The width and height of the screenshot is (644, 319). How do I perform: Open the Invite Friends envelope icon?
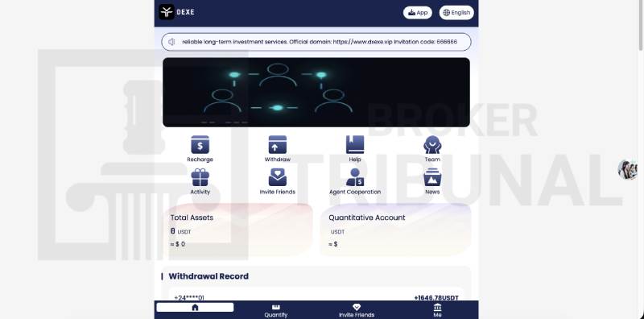[x=277, y=177]
